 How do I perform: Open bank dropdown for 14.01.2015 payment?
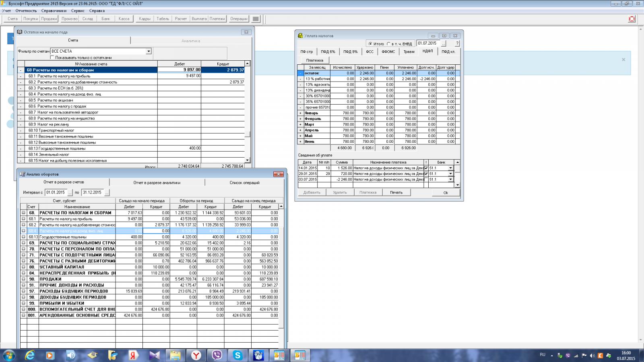point(450,168)
